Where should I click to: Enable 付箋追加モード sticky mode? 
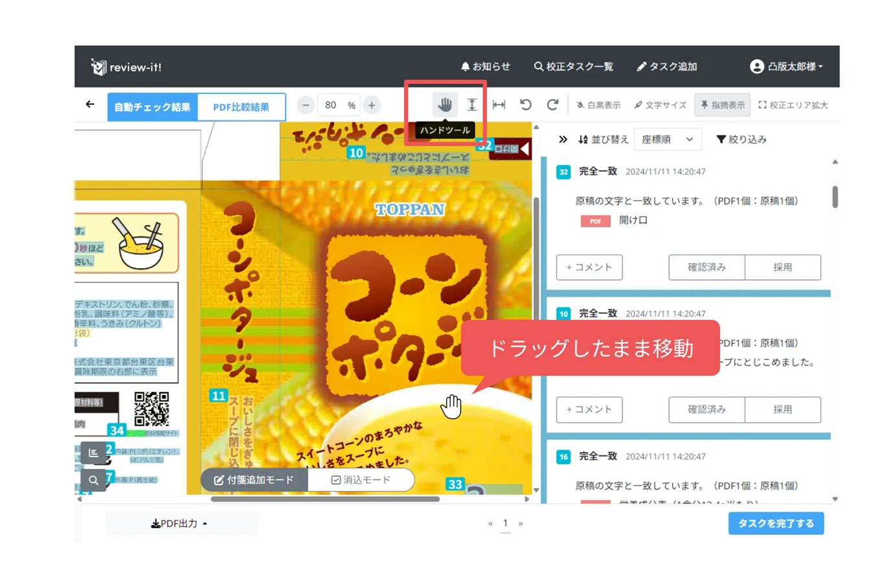[254, 480]
